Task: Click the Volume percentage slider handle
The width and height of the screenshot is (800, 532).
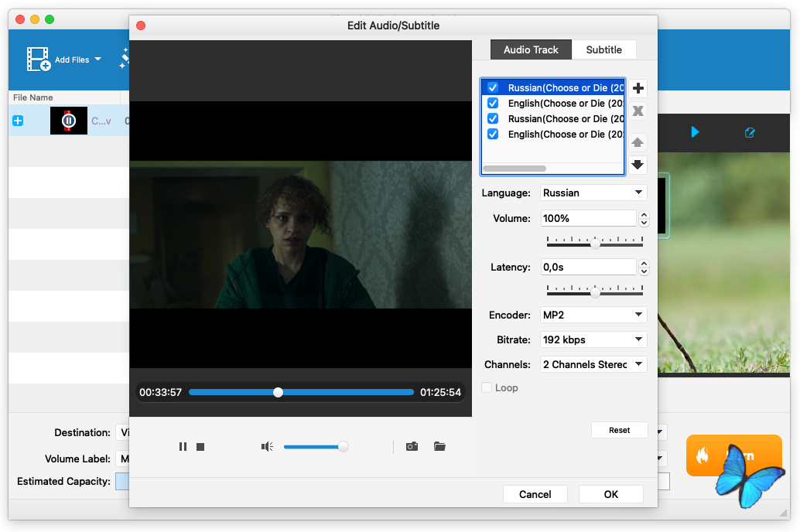Action: (595, 244)
